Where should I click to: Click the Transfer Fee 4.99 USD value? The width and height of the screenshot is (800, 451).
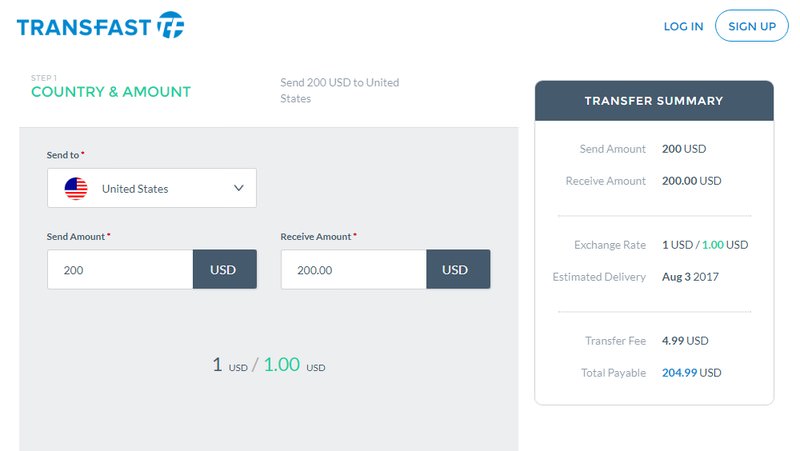pos(685,341)
